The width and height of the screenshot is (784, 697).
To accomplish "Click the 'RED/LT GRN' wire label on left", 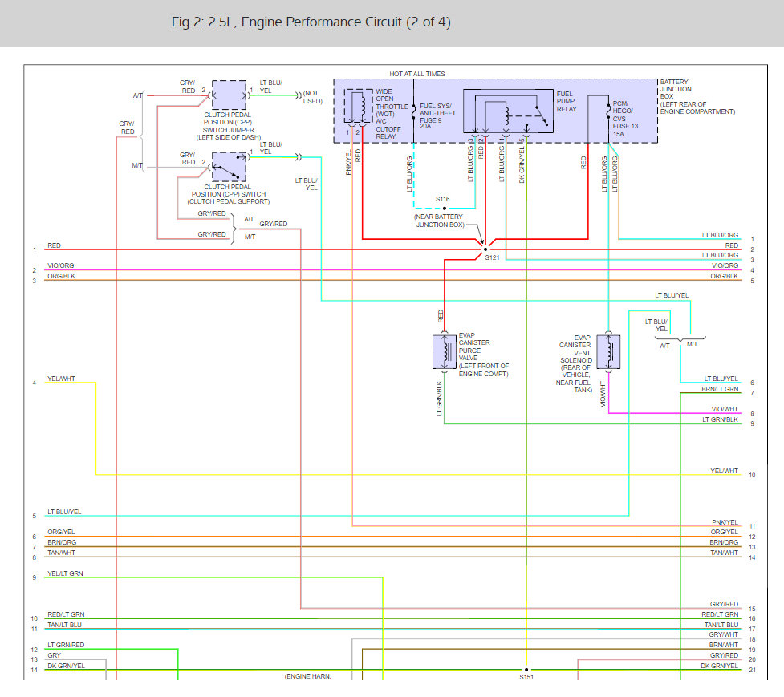I will (x=66, y=614).
